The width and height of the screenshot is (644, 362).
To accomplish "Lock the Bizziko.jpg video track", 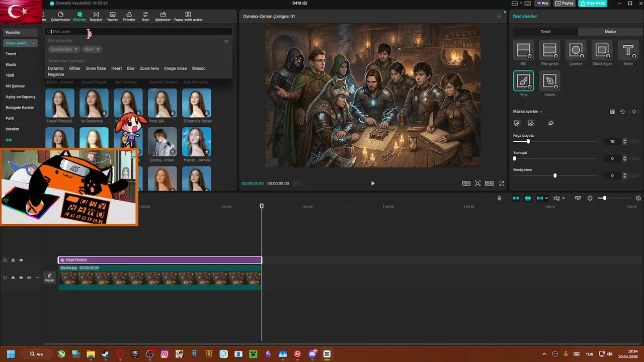I will (13, 278).
